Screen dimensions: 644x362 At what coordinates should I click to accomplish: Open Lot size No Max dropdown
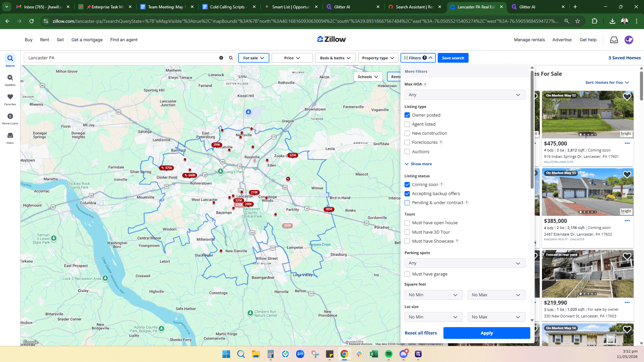(x=496, y=317)
